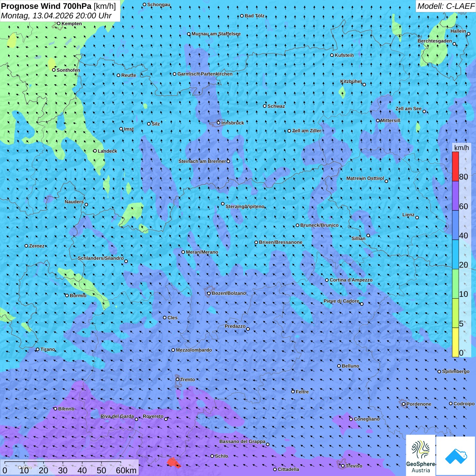Click the 'Cortina d'Ampezzo' label
This screenshot has width=476, height=476.
click(x=351, y=280)
